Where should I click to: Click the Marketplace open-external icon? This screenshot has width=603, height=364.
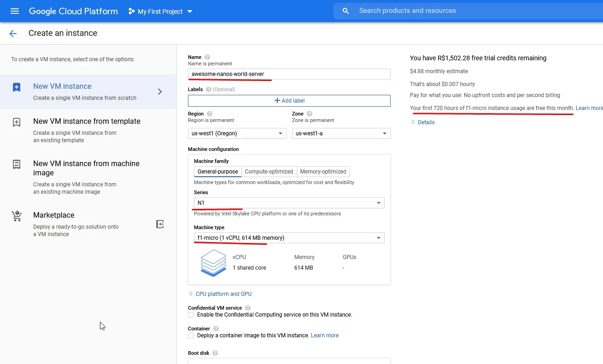tap(160, 224)
